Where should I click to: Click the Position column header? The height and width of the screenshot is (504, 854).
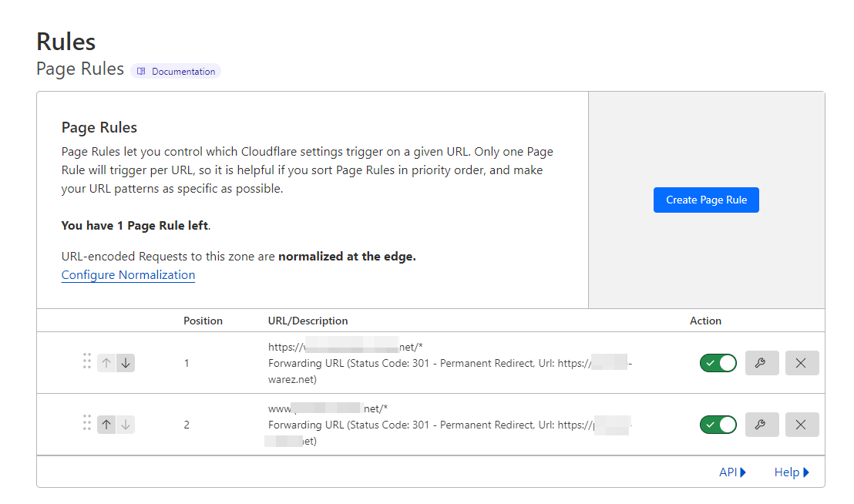click(x=203, y=321)
